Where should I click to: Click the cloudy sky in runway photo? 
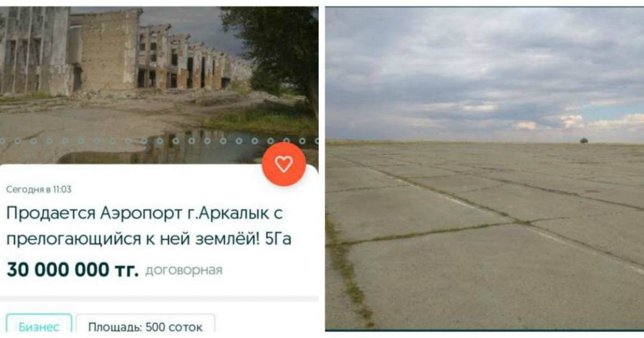(x=485, y=72)
